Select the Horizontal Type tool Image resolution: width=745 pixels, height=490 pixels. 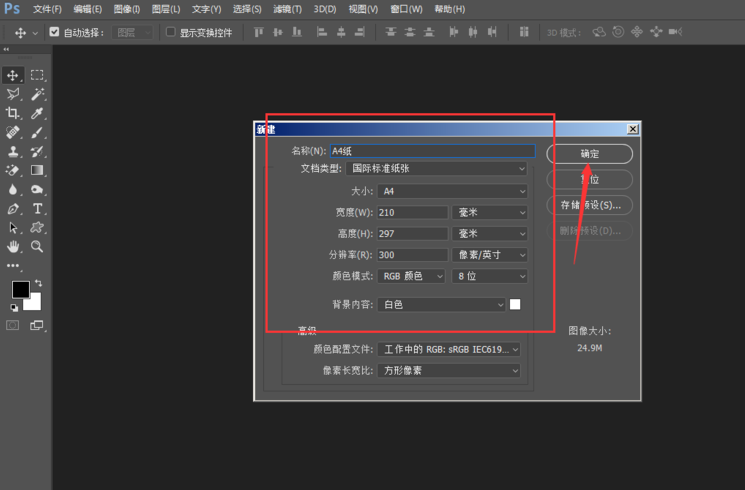tap(37, 209)
